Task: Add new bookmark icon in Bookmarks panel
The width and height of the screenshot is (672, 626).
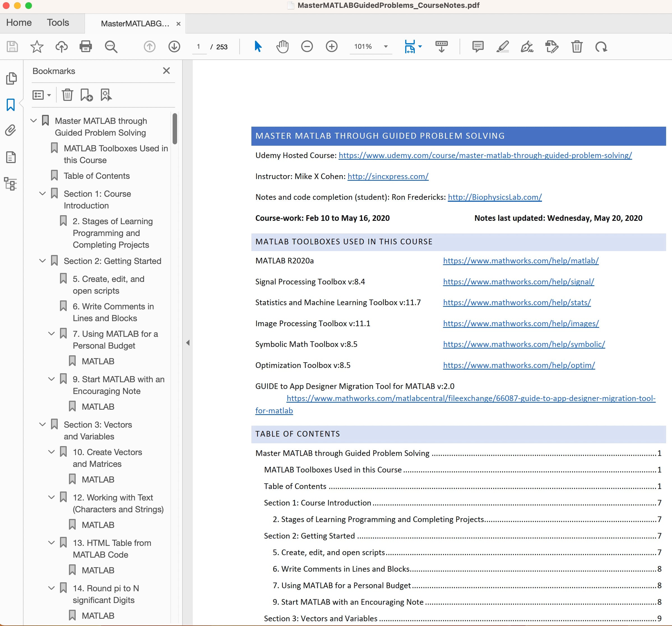Action: (x=87, y=95)
